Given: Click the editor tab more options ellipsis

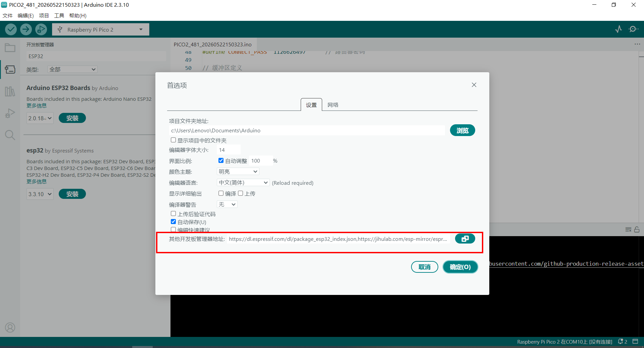Looking at the screenshot, I should pyautogui.click(x=637, y=44).
